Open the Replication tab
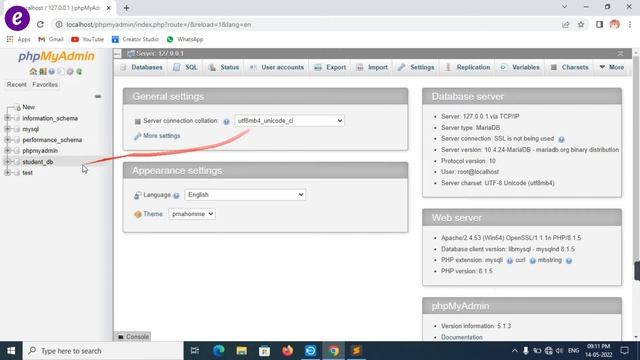640x360 pixels. [468, 67]
